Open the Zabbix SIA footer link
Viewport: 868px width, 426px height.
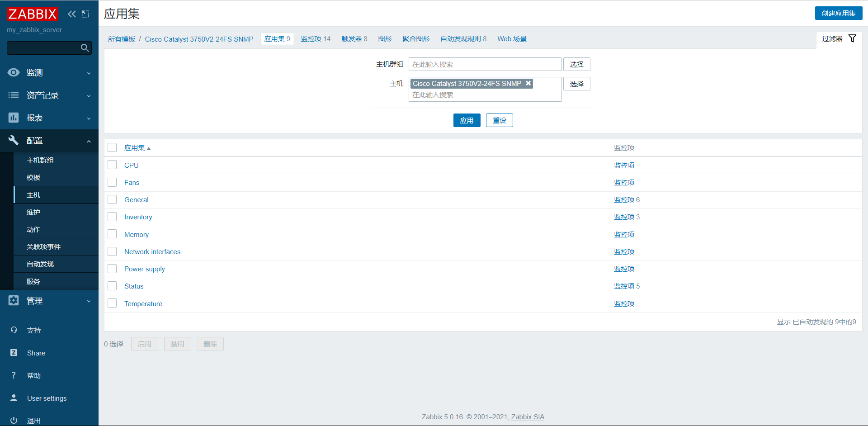[x=528, y=417]
